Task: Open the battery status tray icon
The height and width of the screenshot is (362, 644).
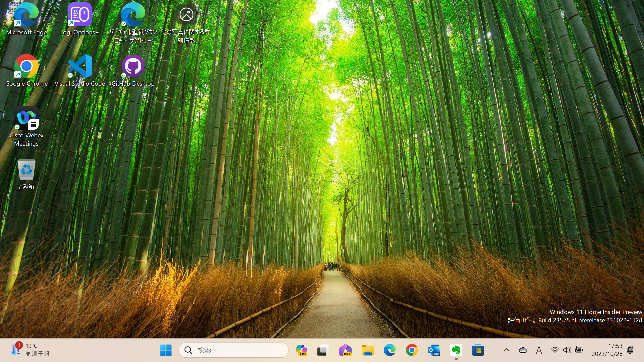Action: pos(579,350)
